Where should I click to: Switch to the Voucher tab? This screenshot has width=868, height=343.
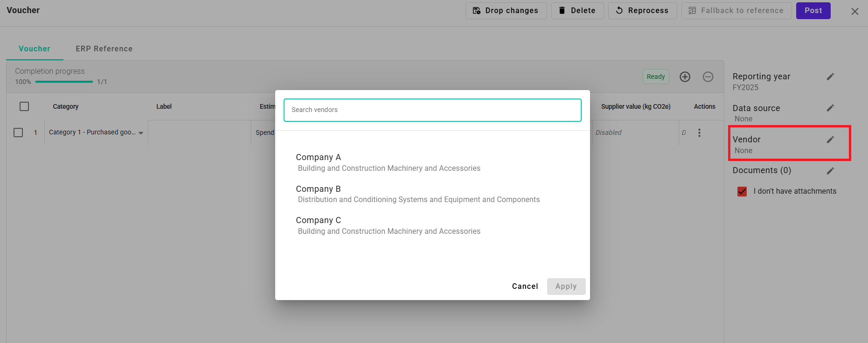tap(35, 49)
